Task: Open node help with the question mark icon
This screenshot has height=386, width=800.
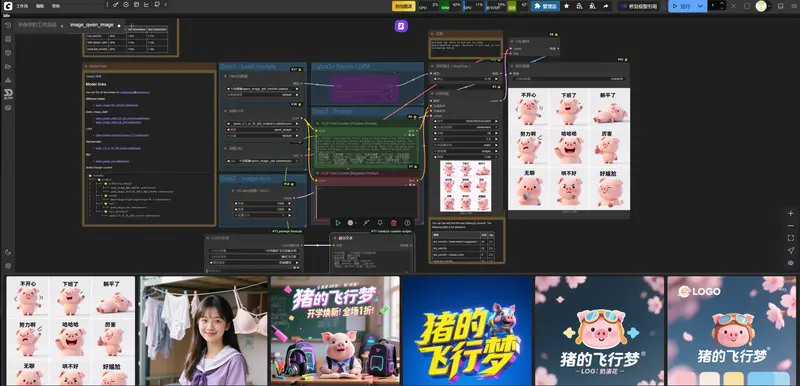Action: (x=407, y=223)
